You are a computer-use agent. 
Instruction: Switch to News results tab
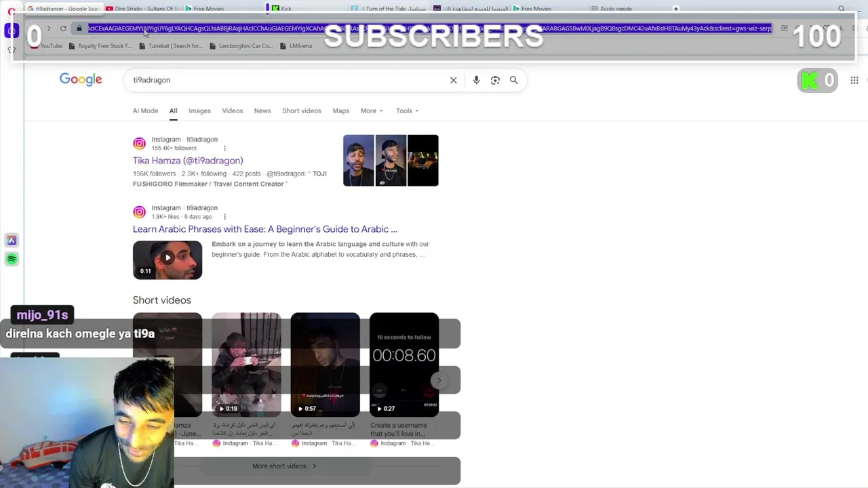point(262,110)
